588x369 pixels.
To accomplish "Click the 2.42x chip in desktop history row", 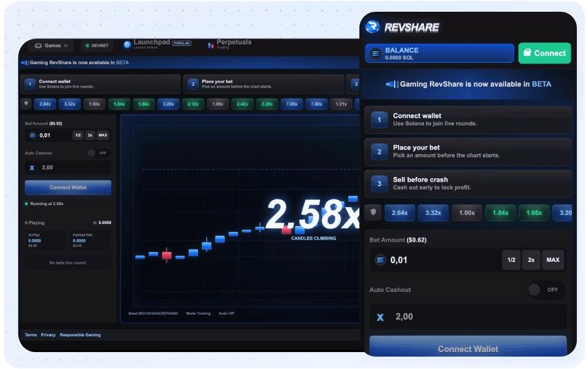I will 242,104.
